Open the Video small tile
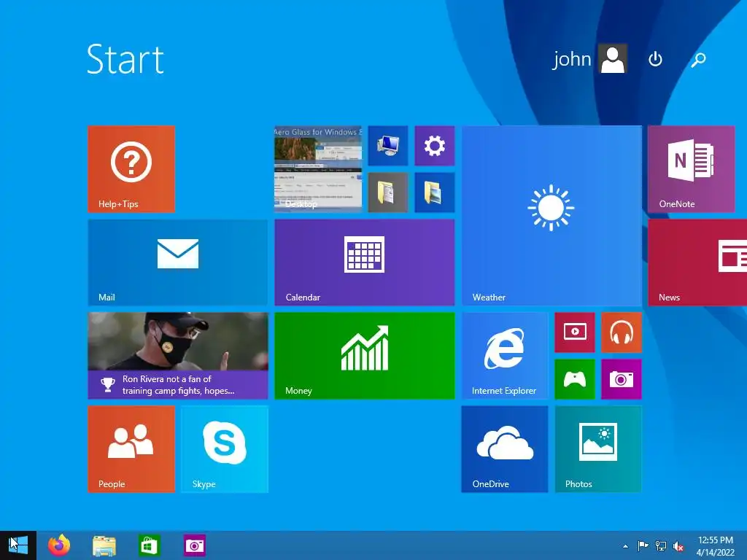Screen dimensions: 747x560 click(x=575, y=332)
